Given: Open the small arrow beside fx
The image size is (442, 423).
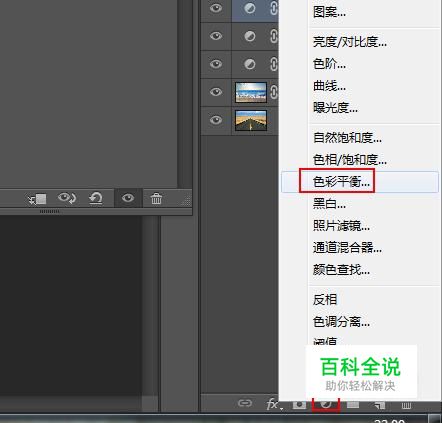Looking at the screenshot, I should 282,408.
